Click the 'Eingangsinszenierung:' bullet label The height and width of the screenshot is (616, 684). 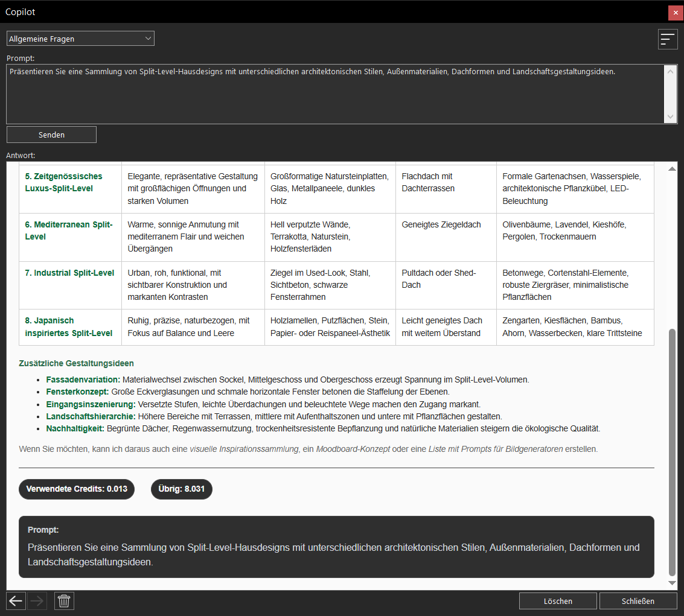coord(91,405)
